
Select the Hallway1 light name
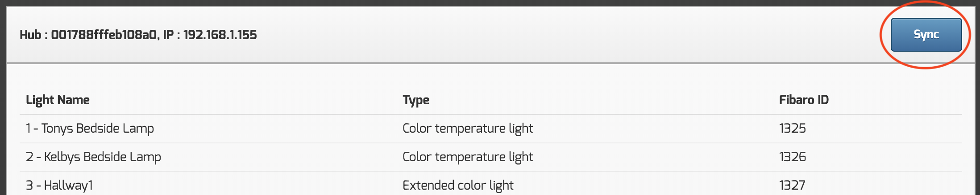pyautogui.click(x=68, y=185)
